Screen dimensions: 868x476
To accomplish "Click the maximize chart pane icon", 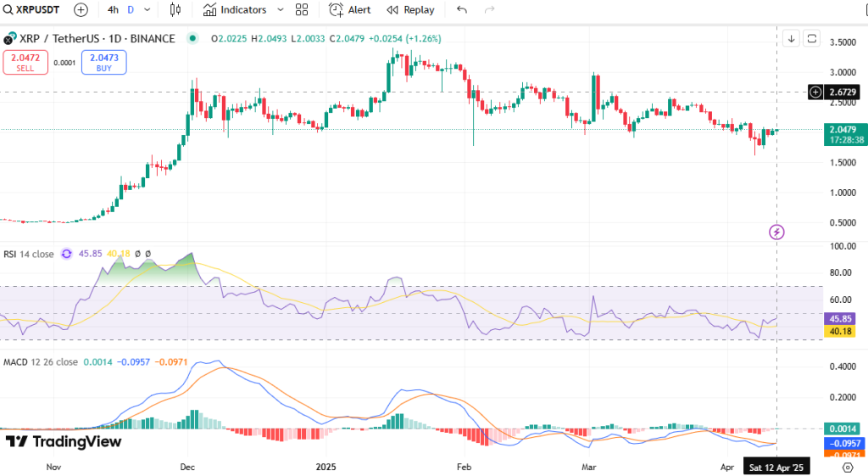I will 811,38.
